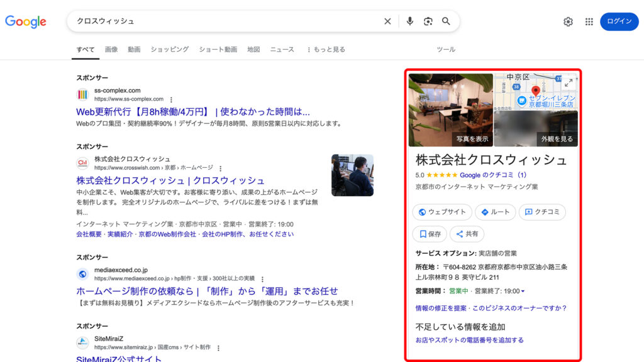644x362 pixels.
Task: Click セブン-イレブン marker on map
Action: (x=521, y=101)
